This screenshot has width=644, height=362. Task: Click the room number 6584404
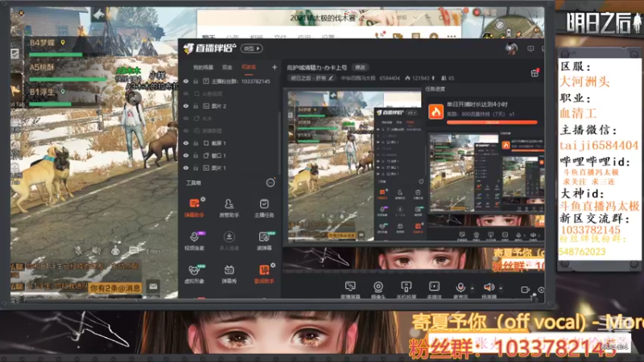(x=388, y=78)
